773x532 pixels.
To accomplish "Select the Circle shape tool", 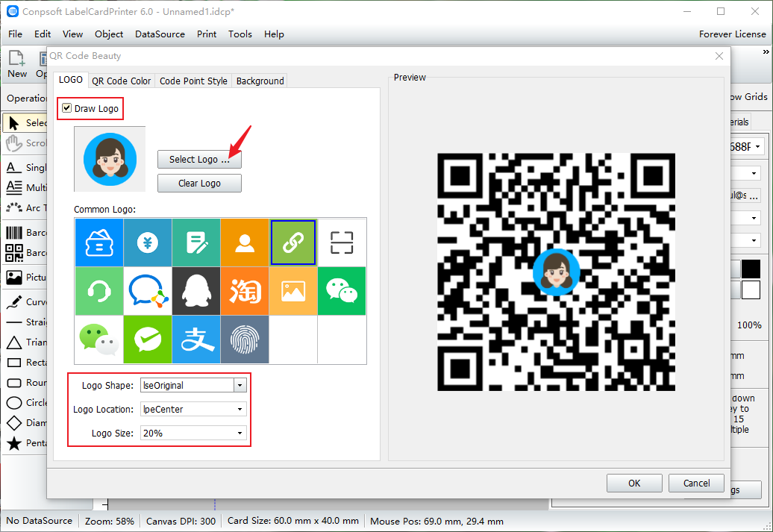I will [25, 403].
